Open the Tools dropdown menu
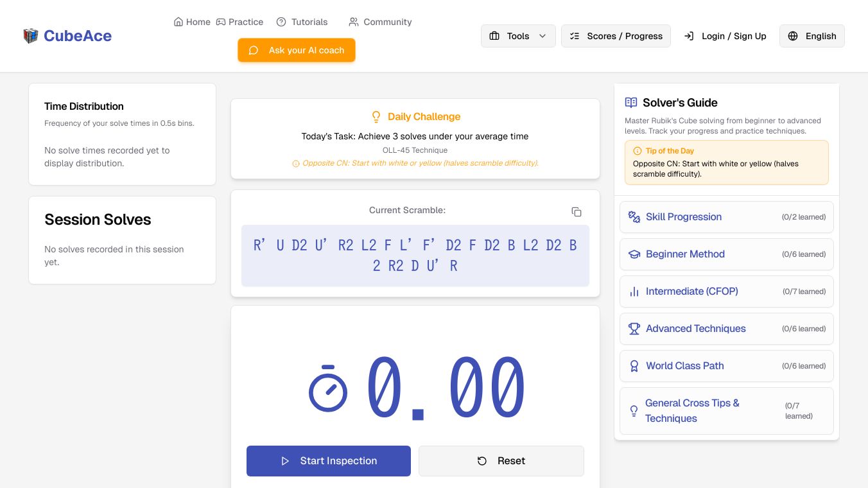Image resolution: width=868 pixels, height=488 pixels. click(518, 36)
